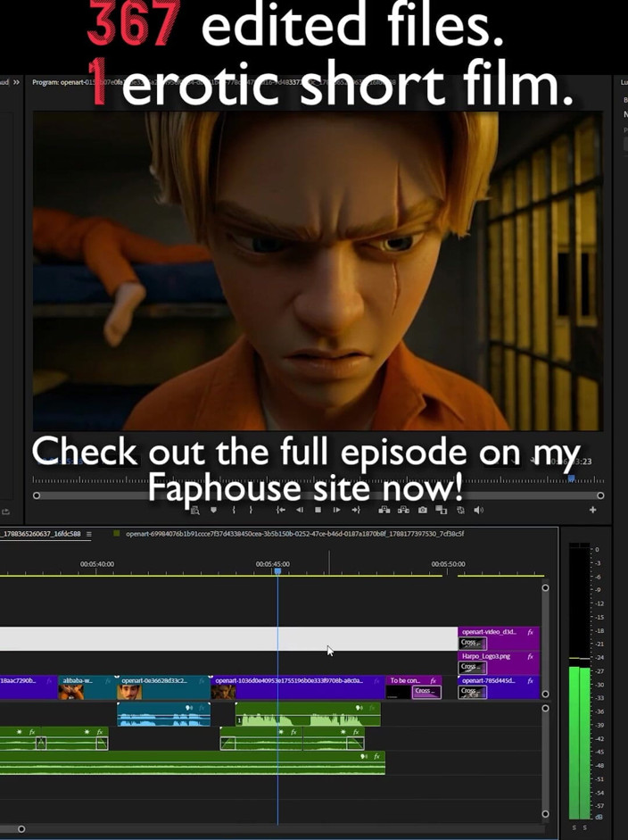Viewport: 628px width, 840px height.
Task: Select the long bottom music audio clip
Action: [192, 763]
